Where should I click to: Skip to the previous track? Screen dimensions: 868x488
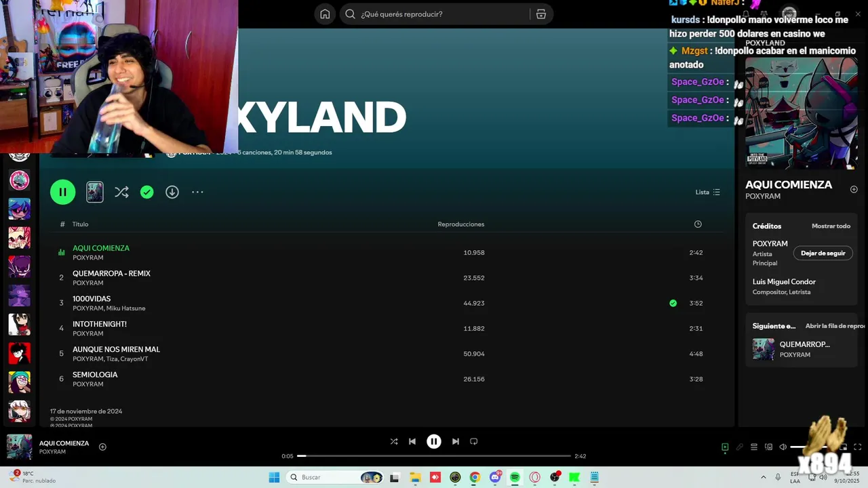(x=412, y=441)
